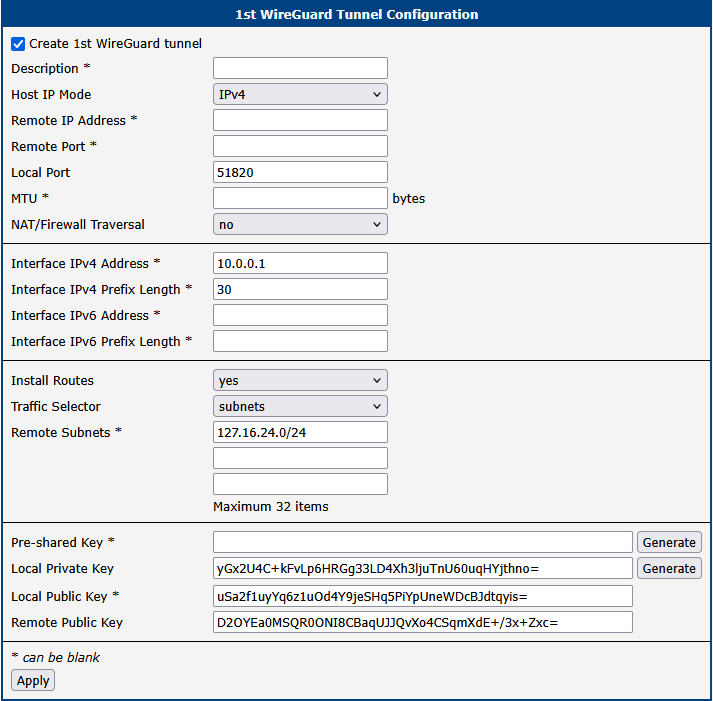
Task: Open the NAT/Firewall Traversal dropdown
Action: (300, 225)
